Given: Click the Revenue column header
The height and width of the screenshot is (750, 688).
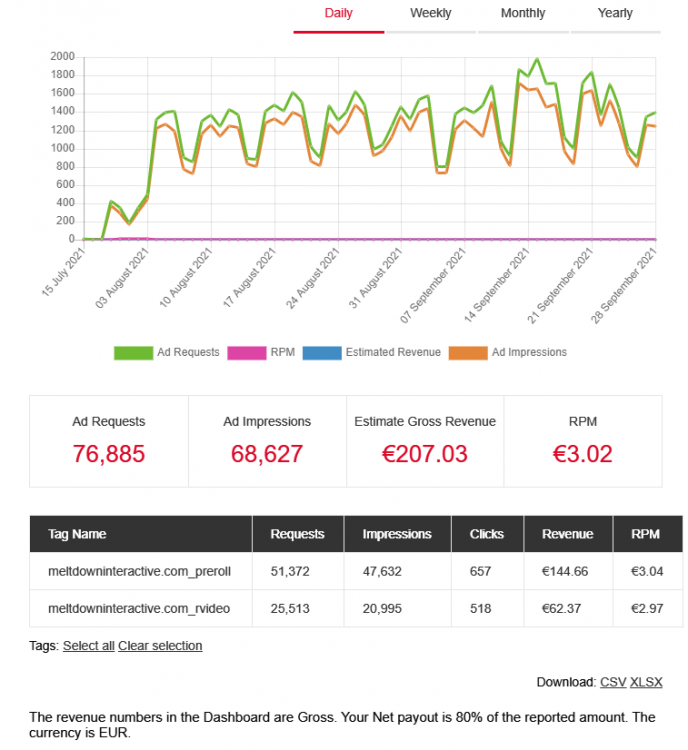Looking at the screenshot, I should point(567,534).
